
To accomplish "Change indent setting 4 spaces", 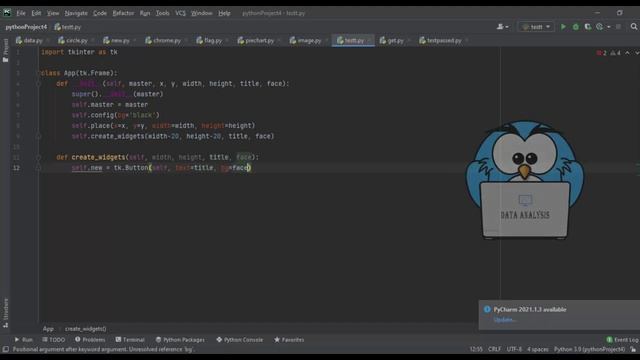I will pos(538,349).
